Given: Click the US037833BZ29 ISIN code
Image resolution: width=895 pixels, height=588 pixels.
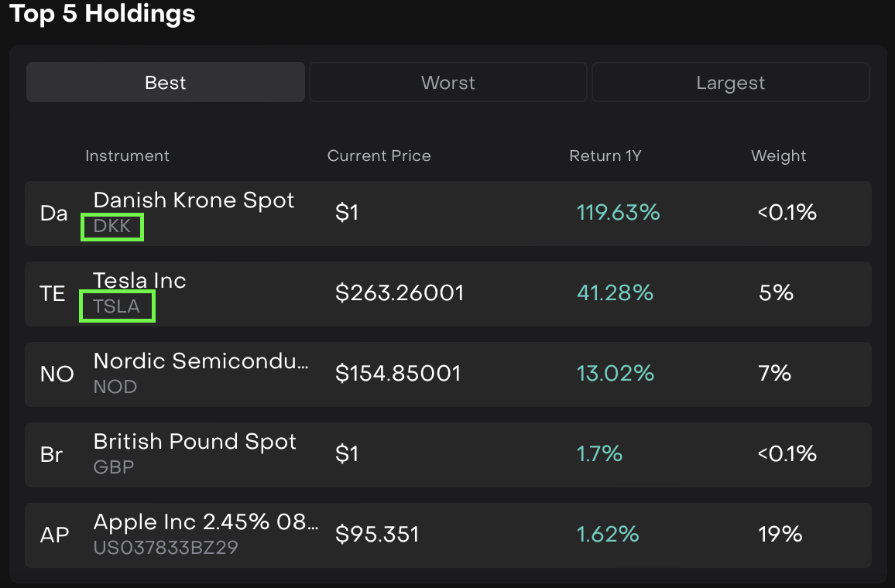Looking at the screenshot, I should point(165,548).
